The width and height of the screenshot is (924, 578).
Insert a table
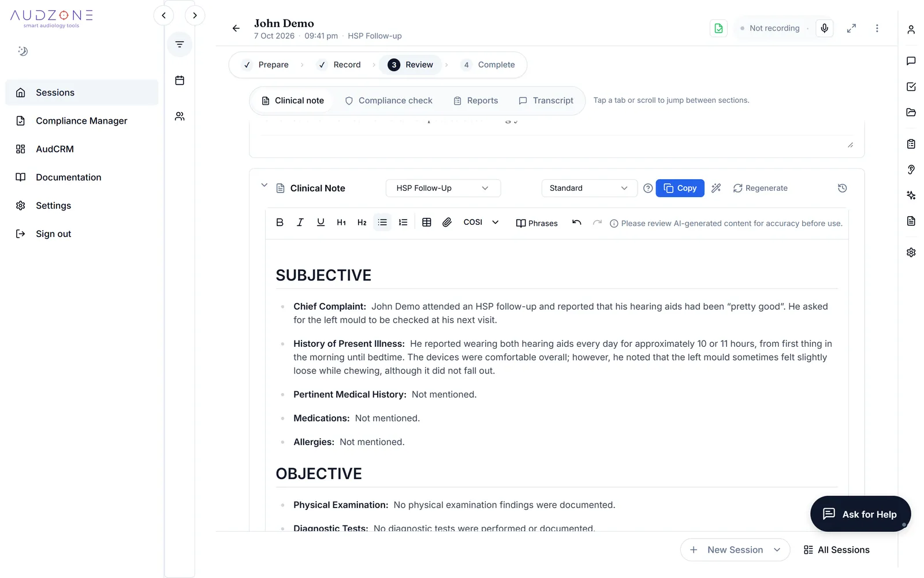tap(427, 223)
